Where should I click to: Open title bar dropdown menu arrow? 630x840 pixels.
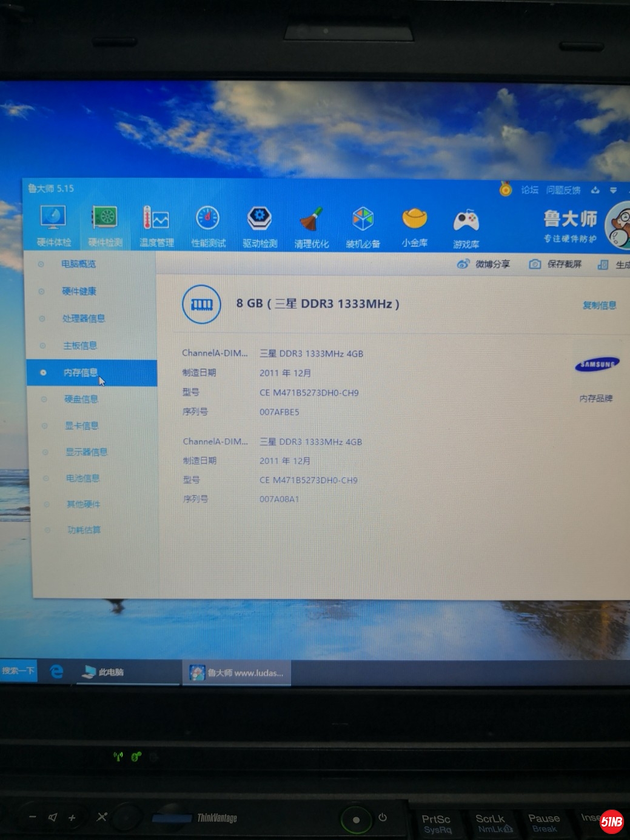[613, 190]
